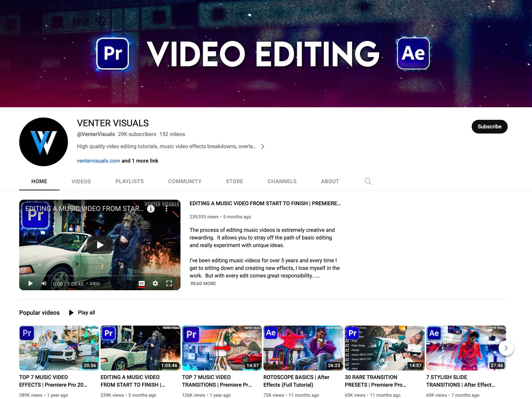Viewport: 532px width, 399px height.
Task: Click the VENTER VISUALS channel avatar
Action: click(x=44, y=142)
